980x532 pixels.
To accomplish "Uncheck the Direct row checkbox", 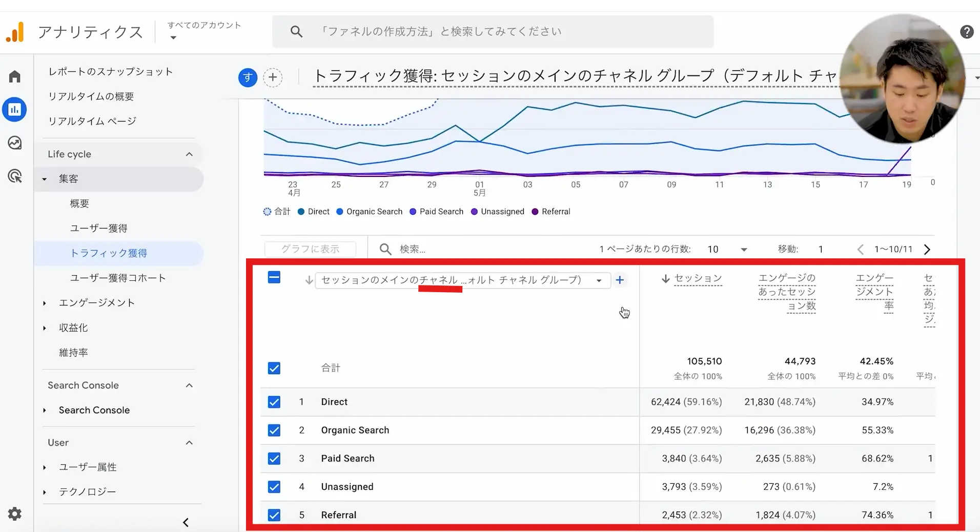I will pyautogui.click(x=274, y=402).
